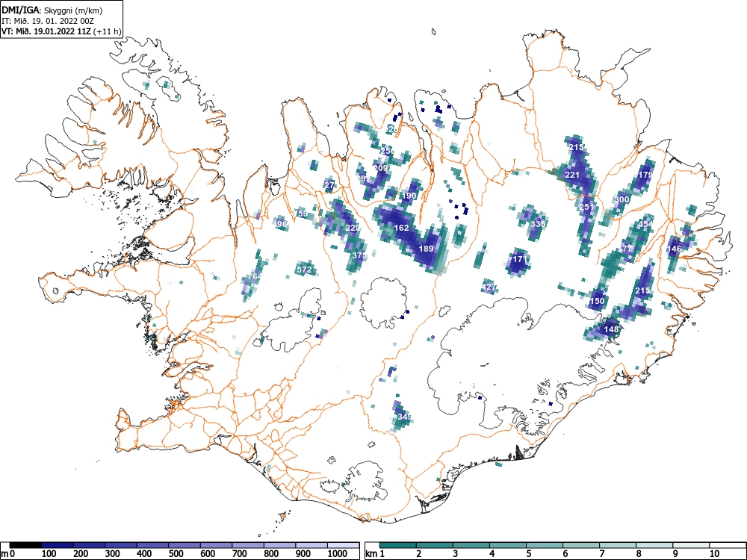Image resolution: width=747 pixels, height=560 pixels.
Task: Click the 4–5 km teal legend swatch
Action: 508,545
